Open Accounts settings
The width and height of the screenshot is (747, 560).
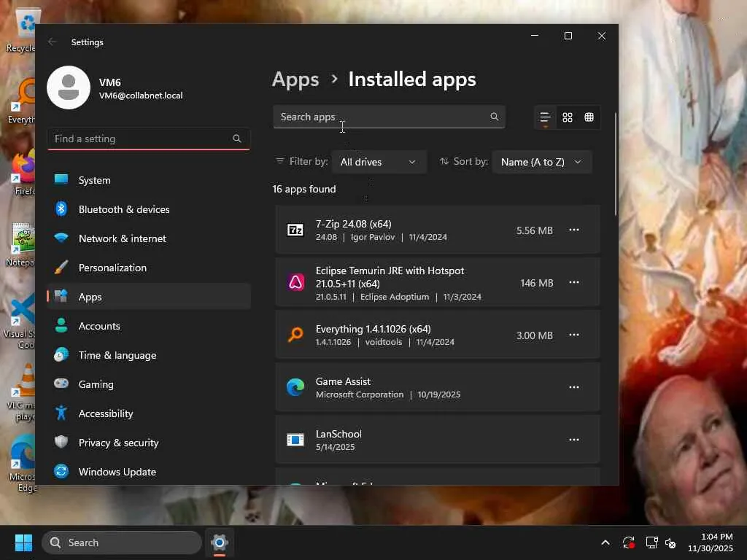pos(149,326)
